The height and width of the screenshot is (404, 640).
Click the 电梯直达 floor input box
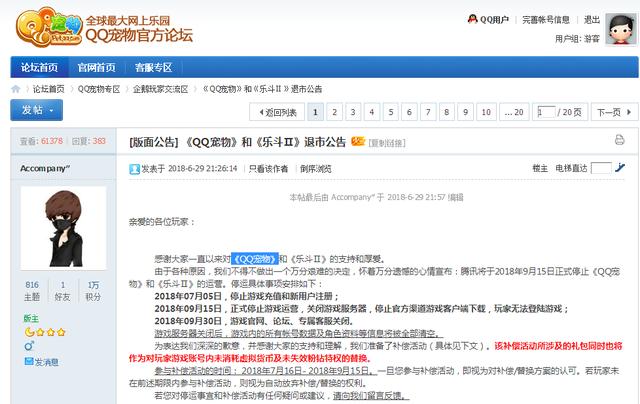(x=601, y=168)
